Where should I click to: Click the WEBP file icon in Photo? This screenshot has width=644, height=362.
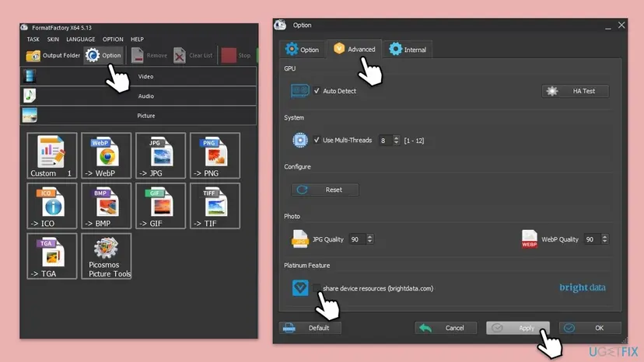coord(530,238)
